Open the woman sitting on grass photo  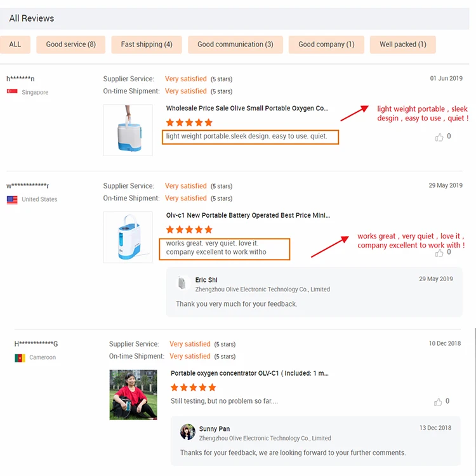pyautogui.click(x=133, y=395)
